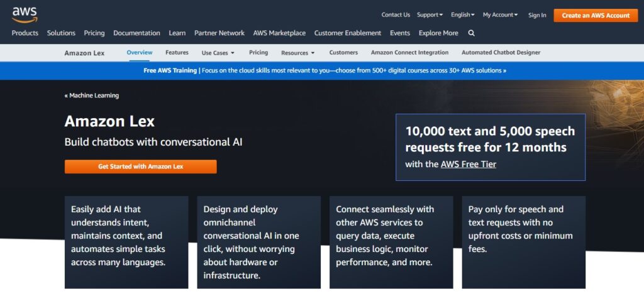Open the search magnifier icon
644x299 pixels.
[x=472, y=33]
